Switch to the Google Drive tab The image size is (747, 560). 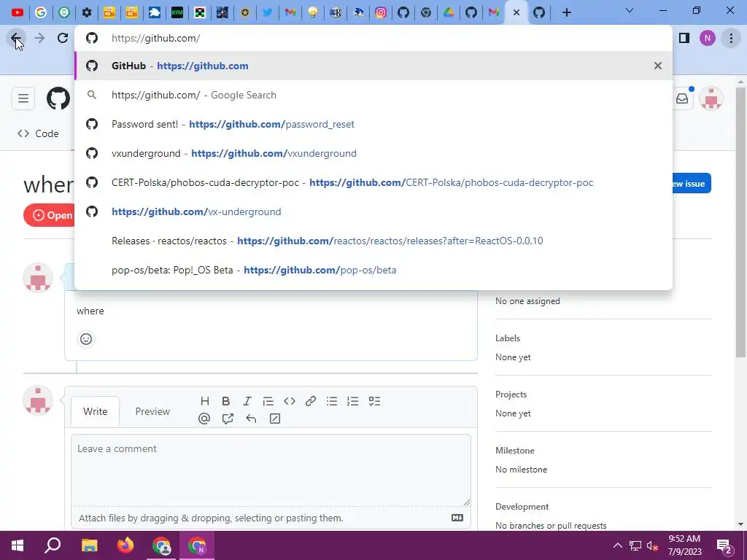pos(449,12)
